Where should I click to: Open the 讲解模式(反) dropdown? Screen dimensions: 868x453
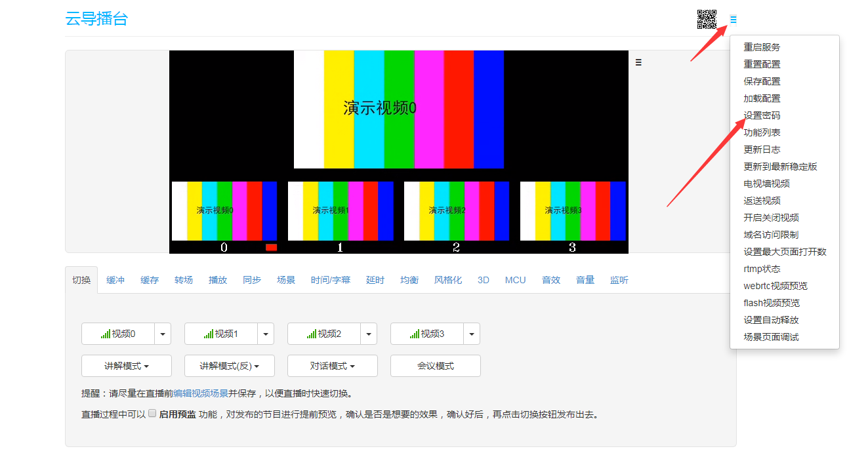coord(230,366)
